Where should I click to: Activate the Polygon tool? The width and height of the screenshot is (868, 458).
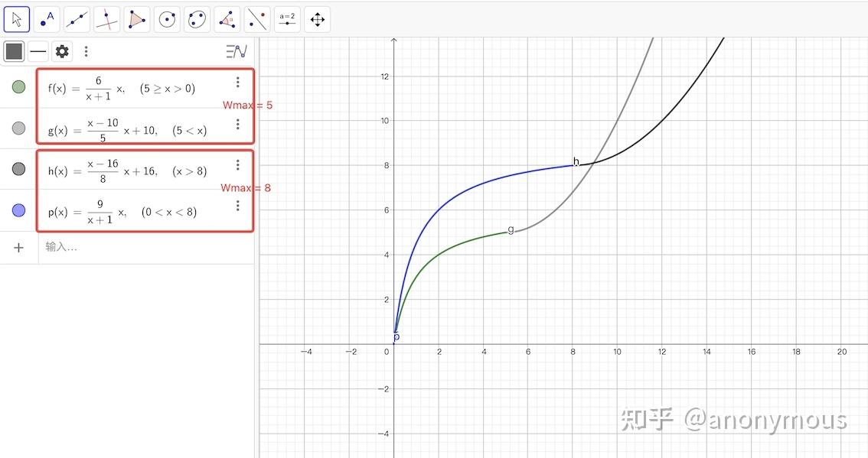point(136,19)
